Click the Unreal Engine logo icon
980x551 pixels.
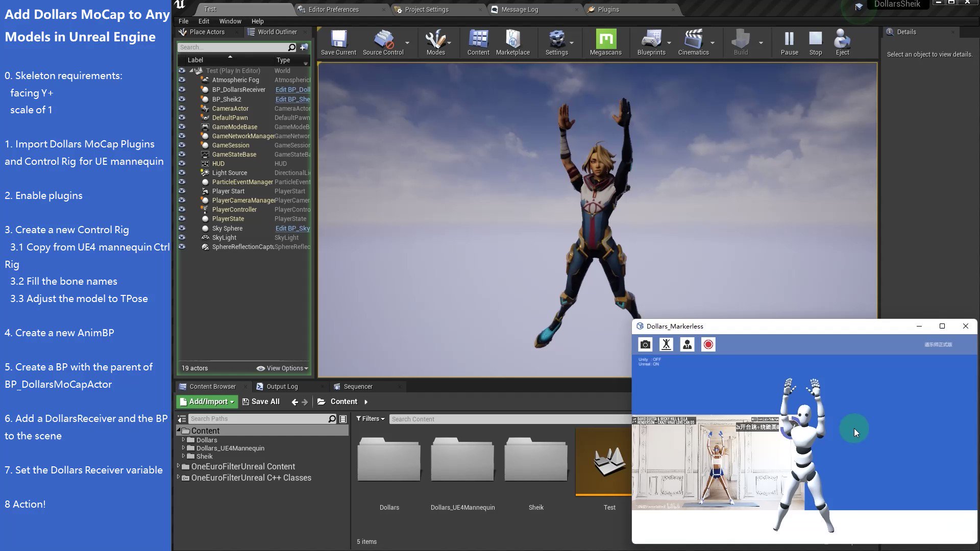(180, 6)
